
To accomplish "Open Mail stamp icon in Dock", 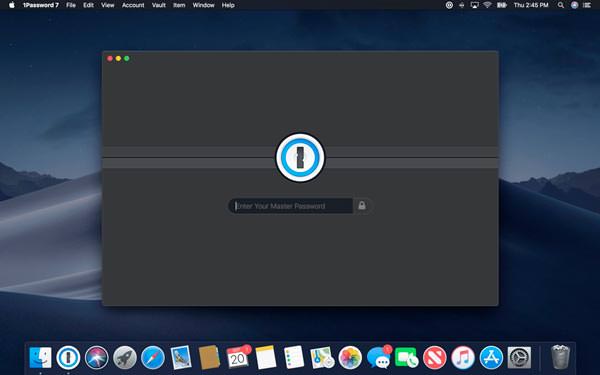I will tap(181, 357).
